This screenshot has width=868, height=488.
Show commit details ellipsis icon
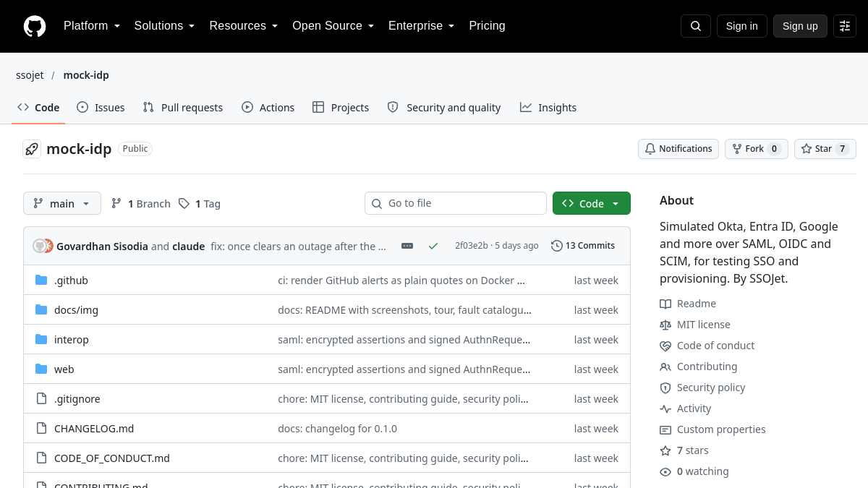point(407,246)
